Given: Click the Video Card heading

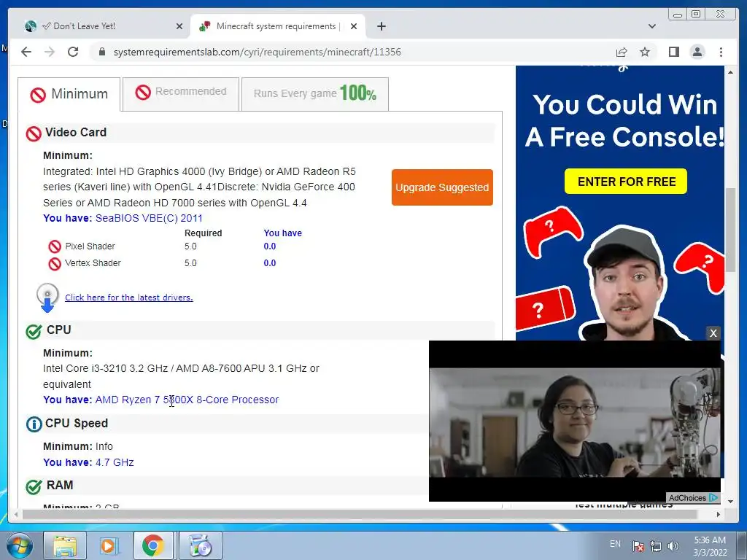Looking at the screenshot, I should point(76,133).
